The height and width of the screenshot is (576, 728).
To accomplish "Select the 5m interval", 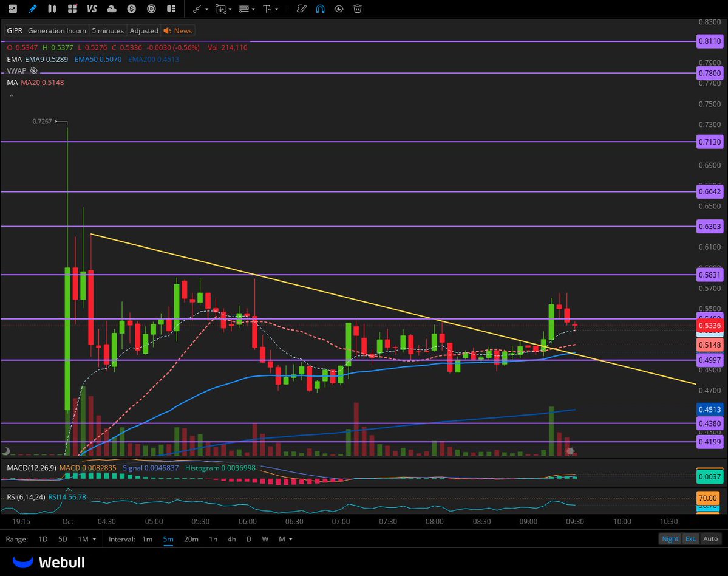I will point(168,539).
